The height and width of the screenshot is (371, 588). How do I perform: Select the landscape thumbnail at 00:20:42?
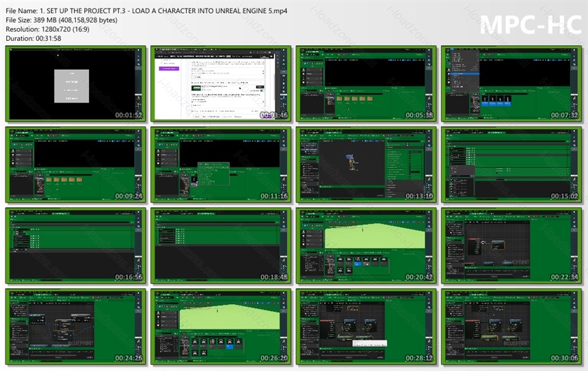(366, 245)
